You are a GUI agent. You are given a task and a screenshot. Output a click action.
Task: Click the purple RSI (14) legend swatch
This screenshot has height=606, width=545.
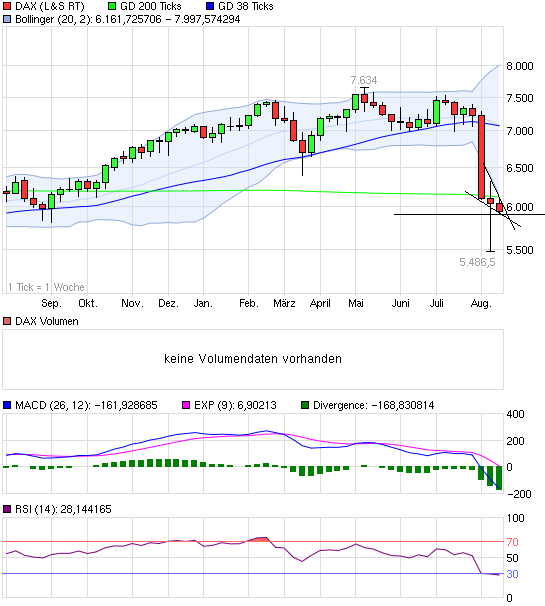click(x=7, y=509)
